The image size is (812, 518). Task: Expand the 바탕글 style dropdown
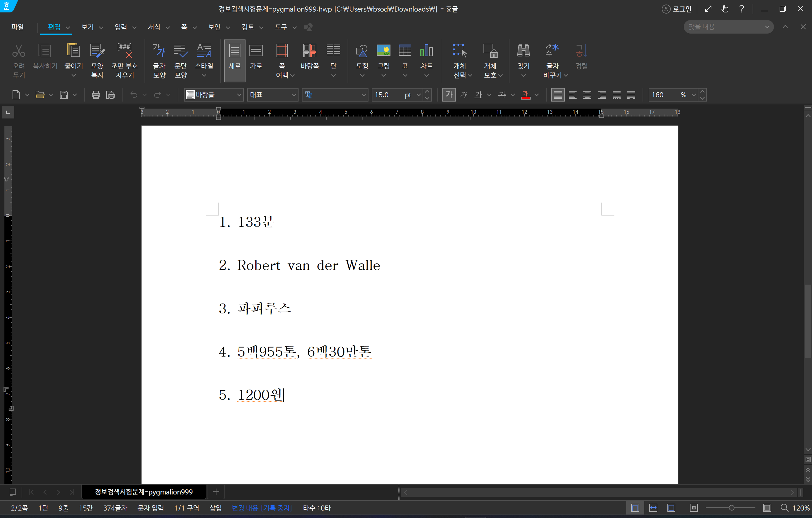point(239,95)
